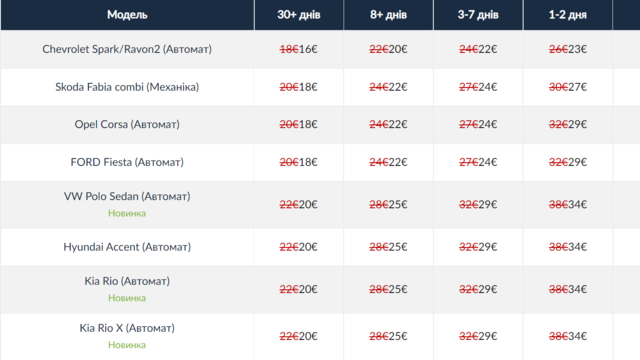Click Hyundai Accent 3-7 днів price 29€
This screenshot has width=640, height=360.
point(488,247)
